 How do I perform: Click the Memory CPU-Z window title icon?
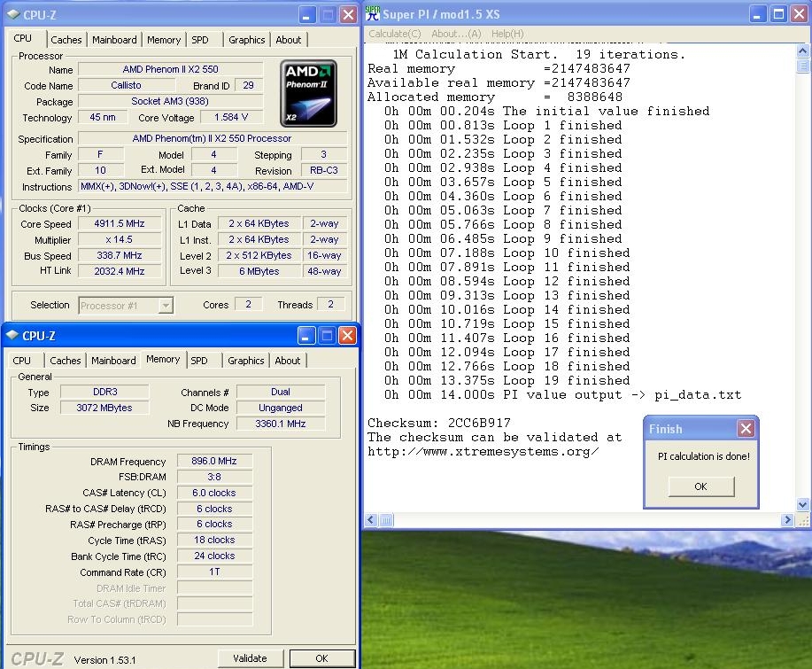click(x=12, y=336)
